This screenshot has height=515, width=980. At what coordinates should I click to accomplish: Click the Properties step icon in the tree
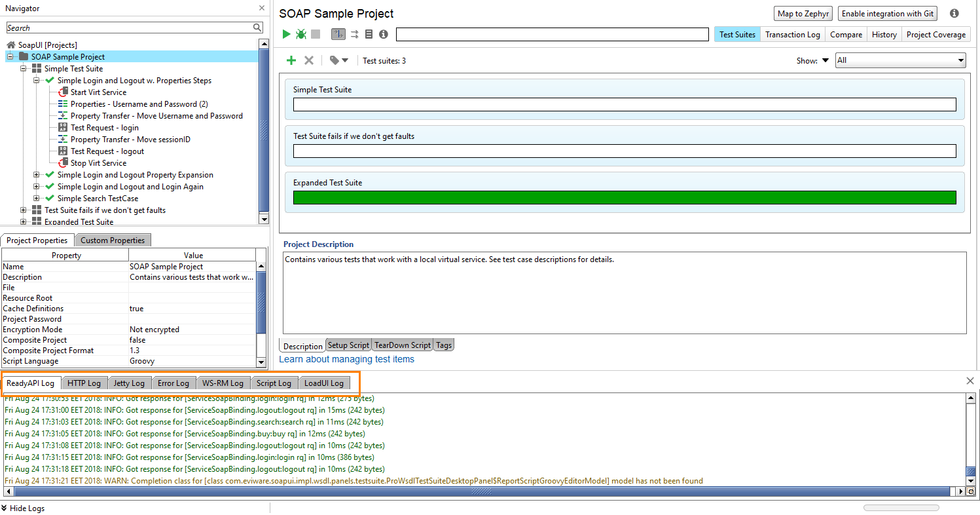(x=63, y=104)
